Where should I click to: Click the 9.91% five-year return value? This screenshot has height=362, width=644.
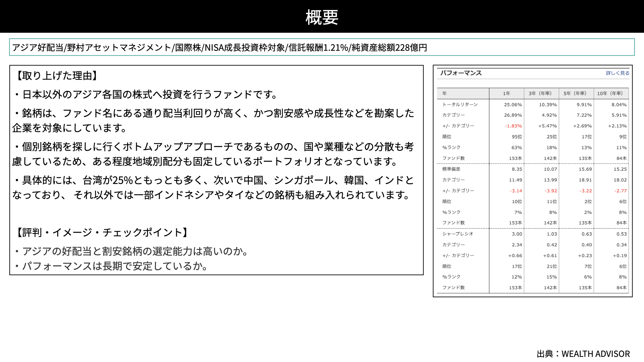pos(584,105)
